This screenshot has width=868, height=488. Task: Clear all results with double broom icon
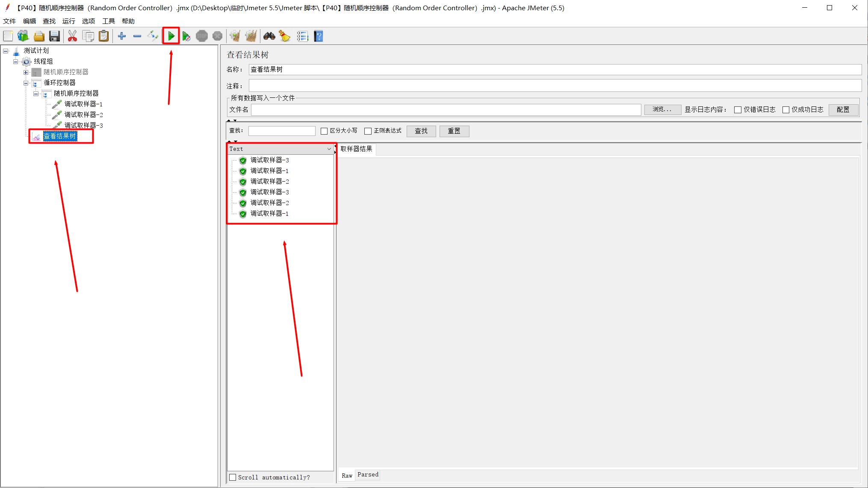(x=251, y=36)
